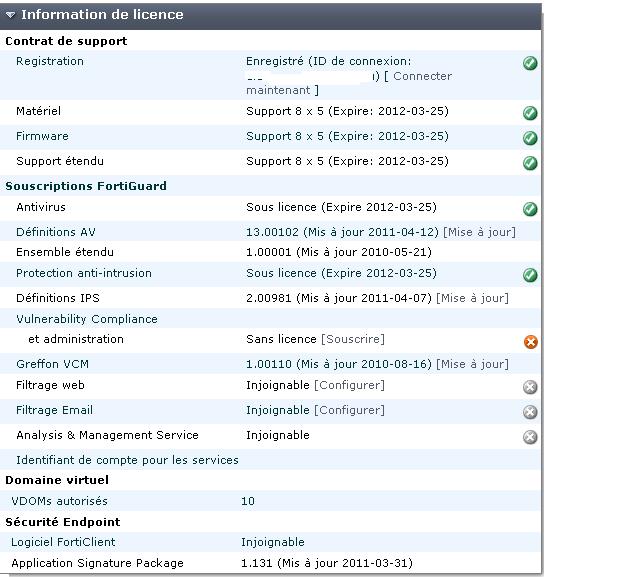
Task: Click the green check icon for Antivirus
Action: [x=530, y=209]
